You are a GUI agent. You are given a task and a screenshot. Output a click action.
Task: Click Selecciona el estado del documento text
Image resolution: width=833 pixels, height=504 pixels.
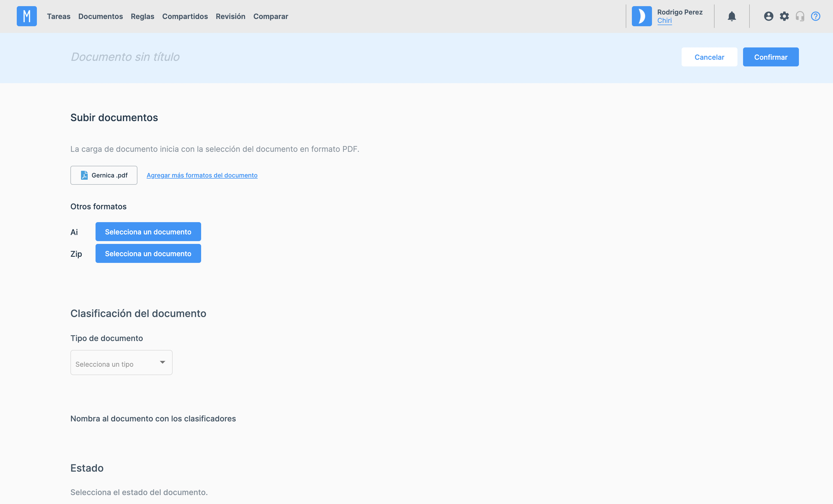[139, 492]
